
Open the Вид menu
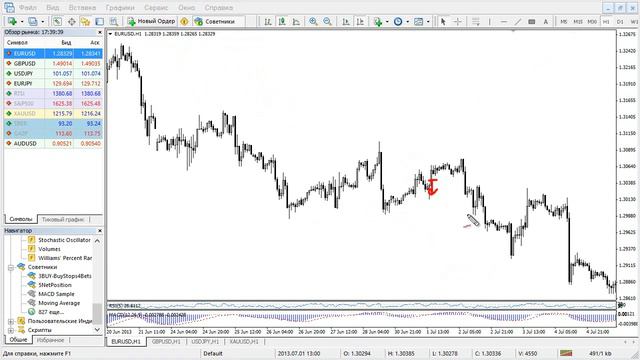tap(53, 8)
